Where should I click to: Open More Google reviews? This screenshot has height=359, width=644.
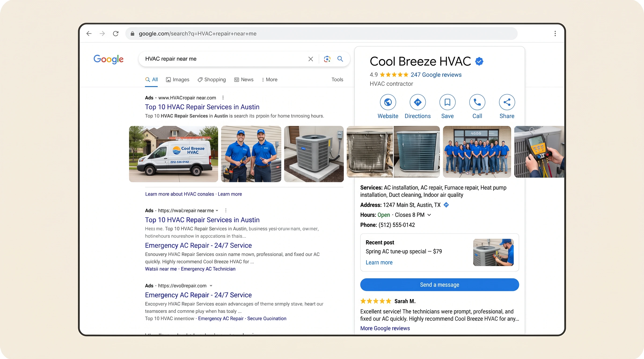[x=385, y=328]
